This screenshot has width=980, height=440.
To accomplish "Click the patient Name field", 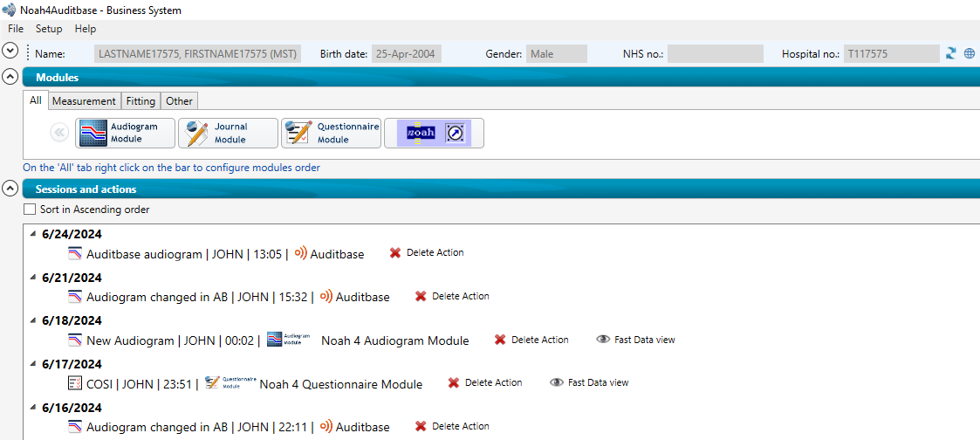I will pos(197,54).
